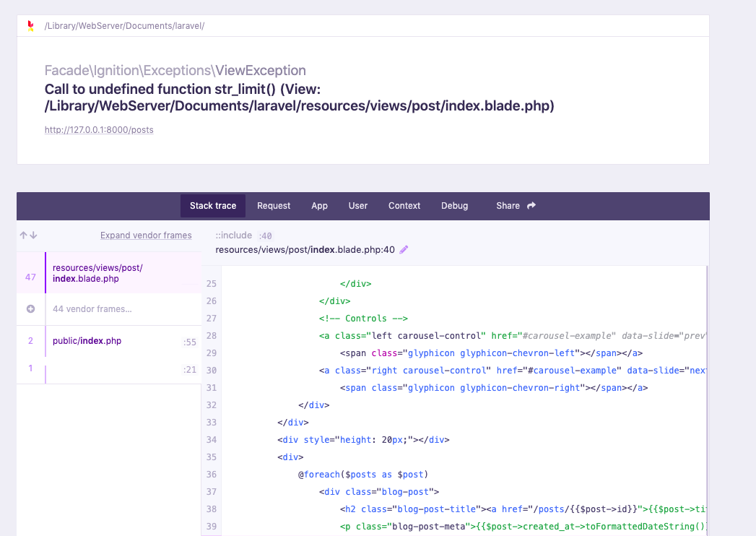This screenshot has width=756, height=536.
Task: Click the blog-post-title h2 code line
Action: tap(523, 509)
